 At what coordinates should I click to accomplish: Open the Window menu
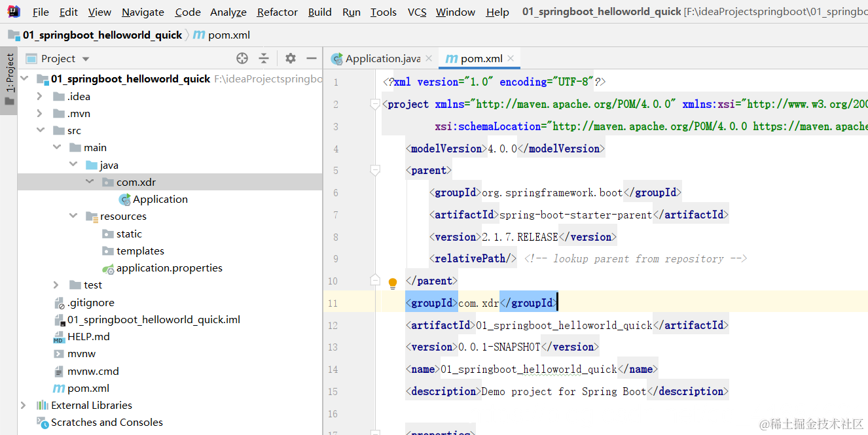coord(456,12)
